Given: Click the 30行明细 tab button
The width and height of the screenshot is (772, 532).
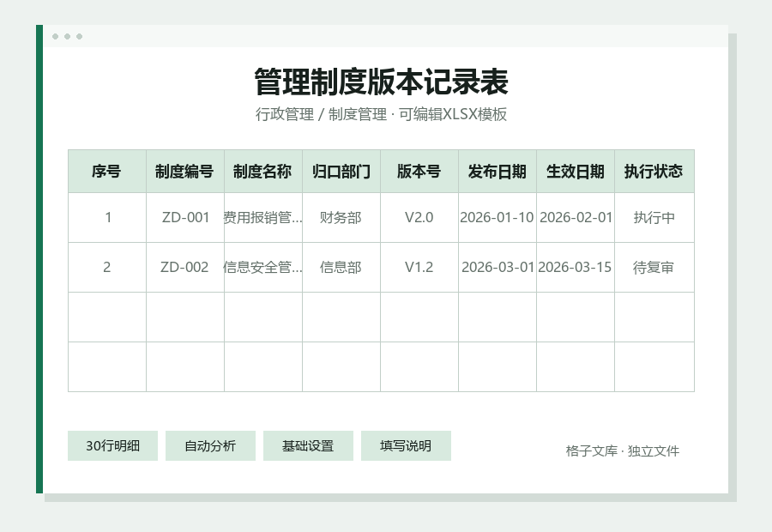Looking at the screenshot, I should (x=112, y=446).
